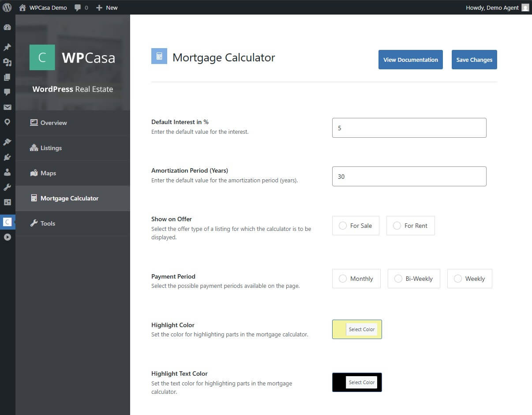The width and height of the screenshot is (532, 415).
Task: Select the pin icon for Posts
Action: tap(7, 47)
